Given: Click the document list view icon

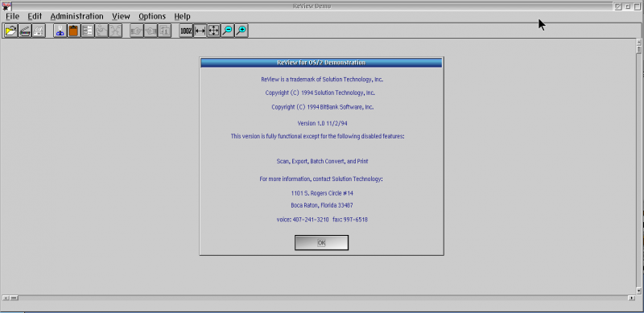Looking at the screenshot, I should tap(88, 31).
